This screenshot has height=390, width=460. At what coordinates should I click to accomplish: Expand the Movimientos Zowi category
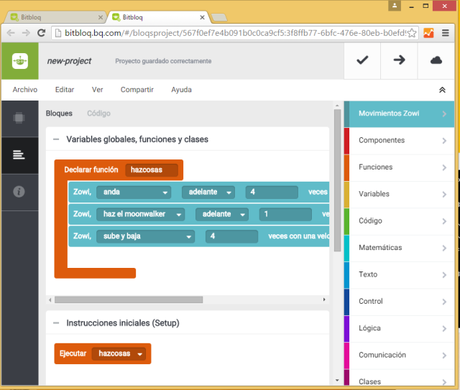click(399, 114)
